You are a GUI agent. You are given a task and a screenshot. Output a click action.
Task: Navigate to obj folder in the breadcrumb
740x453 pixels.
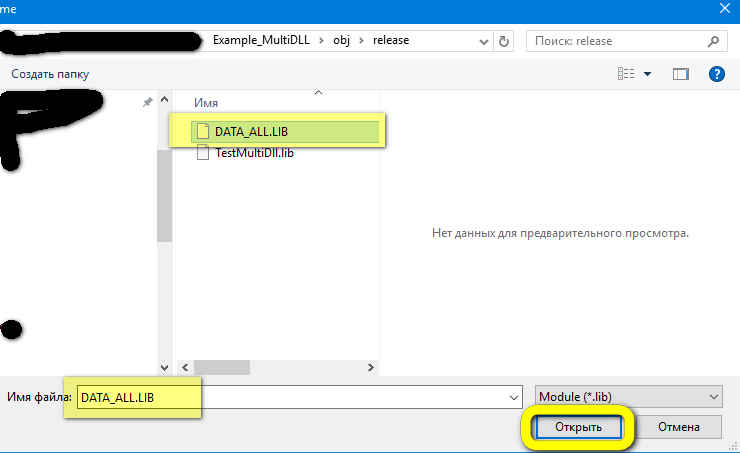coord(343,41)
